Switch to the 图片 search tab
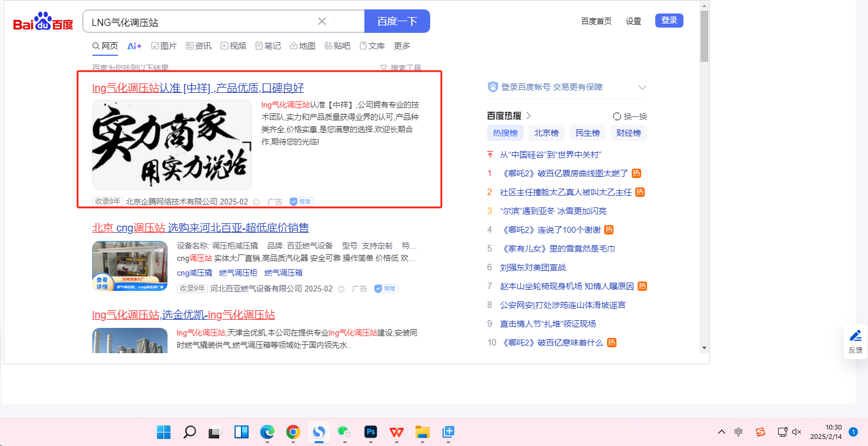 click(164, 46)
